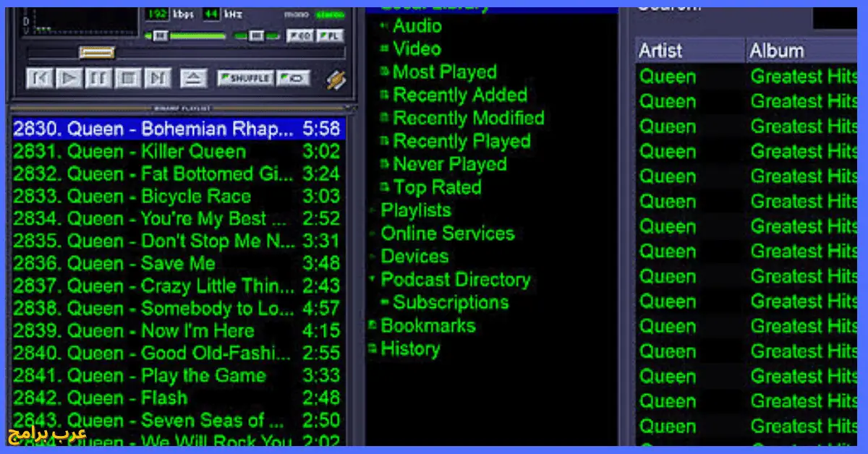Open the Recently Added view

pos(460,95)
